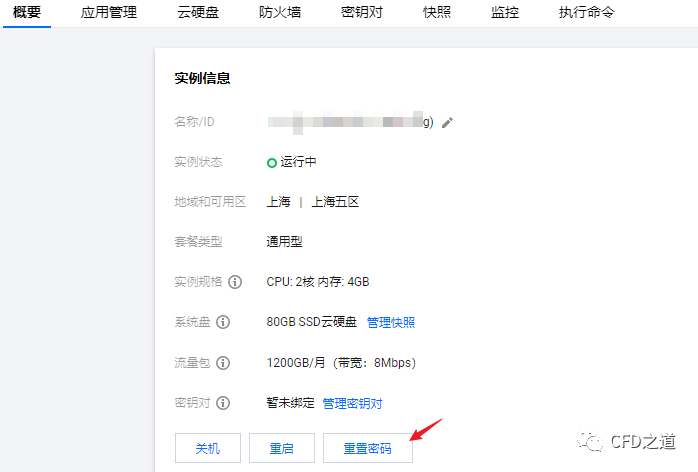Show info tooltip for 系统盘

coord(223,322)
